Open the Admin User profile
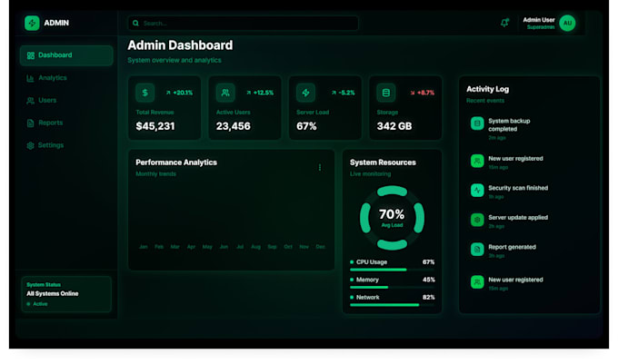The image size is (618, 364). pos(549,23)
